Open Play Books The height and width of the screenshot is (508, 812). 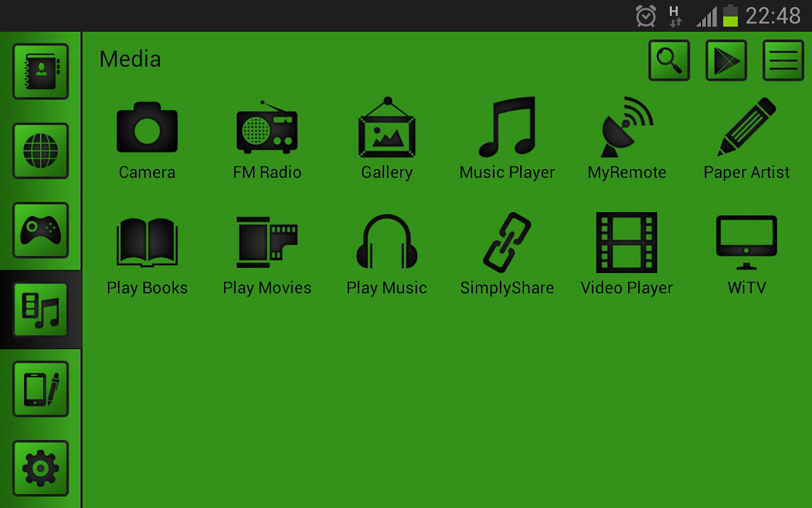pos(147,243)
